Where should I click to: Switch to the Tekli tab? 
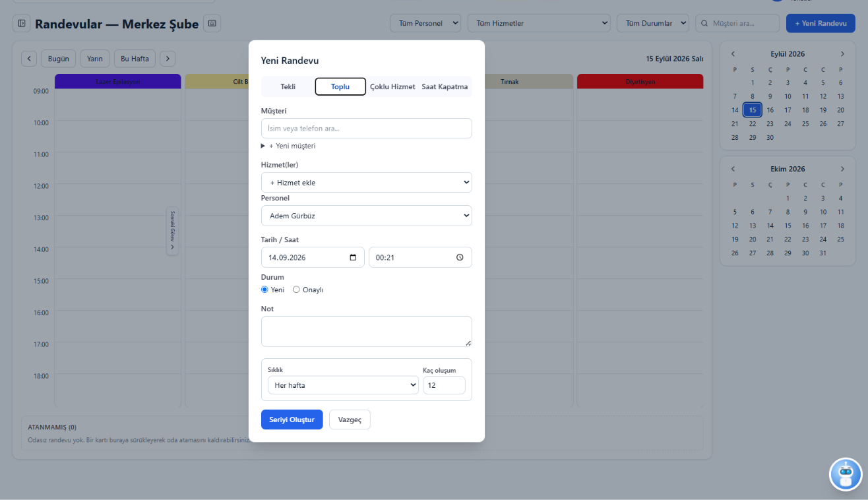coord(288,86)
